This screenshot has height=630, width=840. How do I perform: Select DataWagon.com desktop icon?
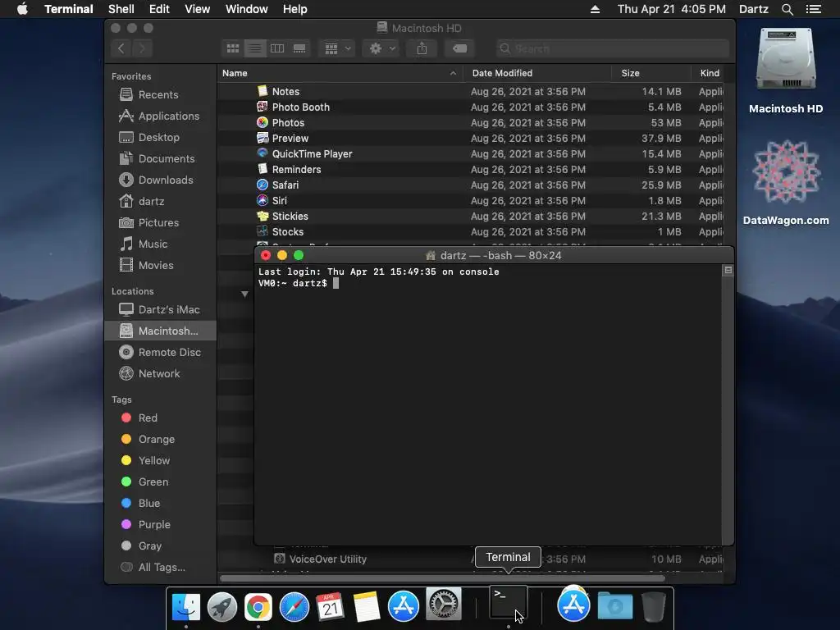786,183
